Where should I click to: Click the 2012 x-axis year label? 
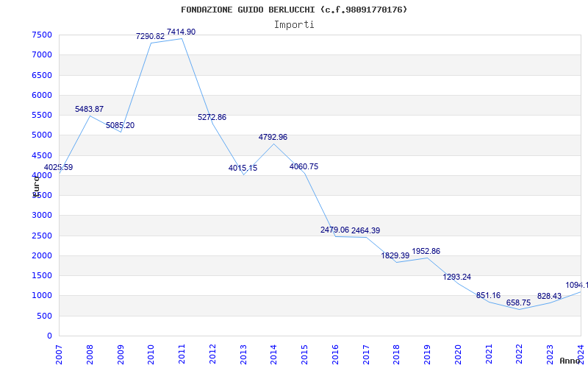pyautogui.click(x=212, y=354)
